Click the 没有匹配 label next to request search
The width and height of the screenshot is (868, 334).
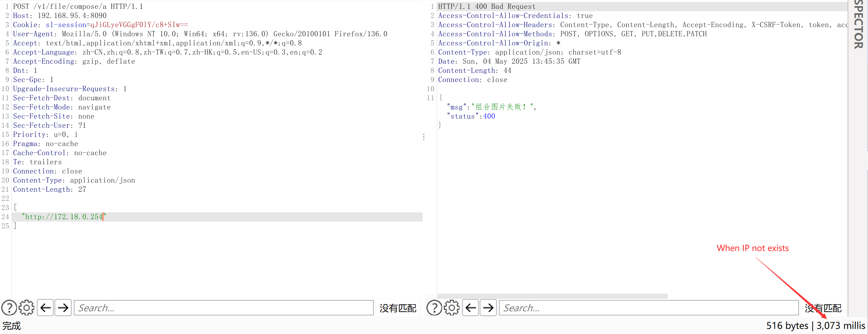pos(398,308)
